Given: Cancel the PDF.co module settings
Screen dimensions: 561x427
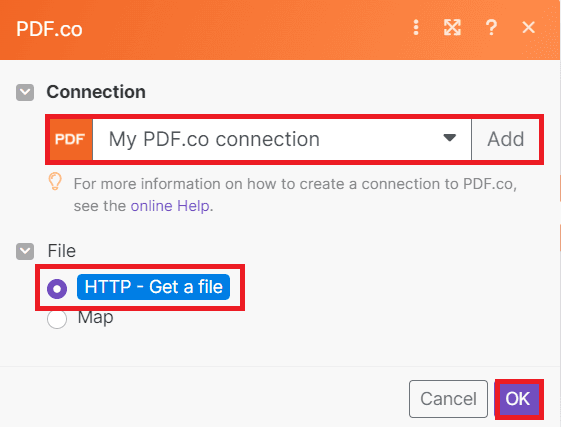Looking at the screenshot, I should [448, 399].
